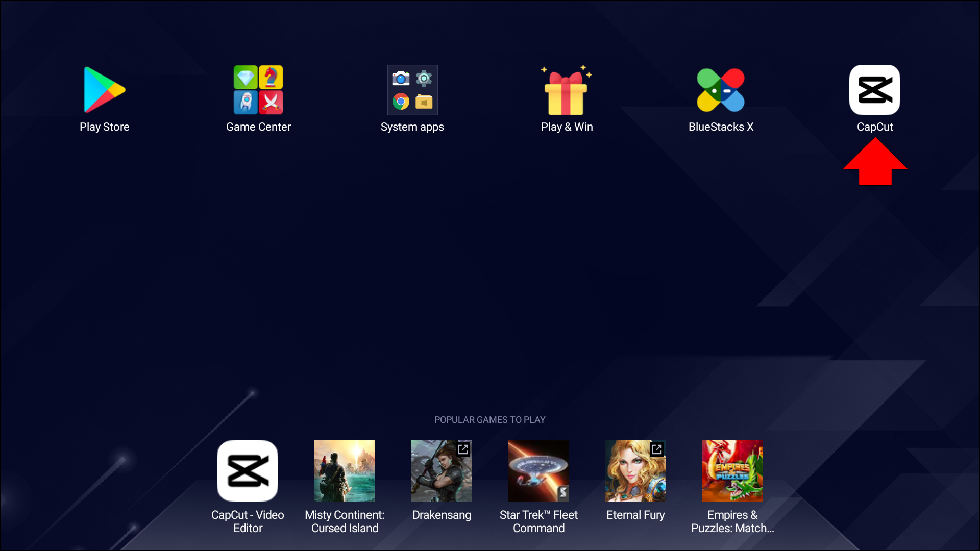Screen dimensions: 980x551
Task: Open the Game Center icon
Action: pyautogui.click(x=258, y=90)
